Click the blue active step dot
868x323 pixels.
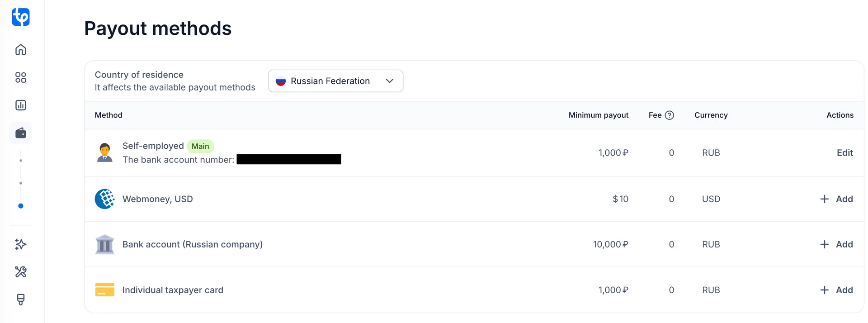click(21, 206)
